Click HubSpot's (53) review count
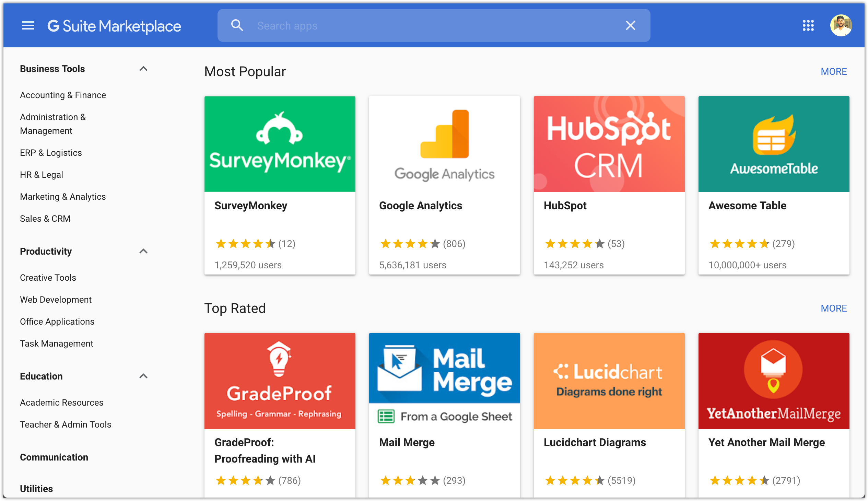The image size is (868, 501). (616, 244)
